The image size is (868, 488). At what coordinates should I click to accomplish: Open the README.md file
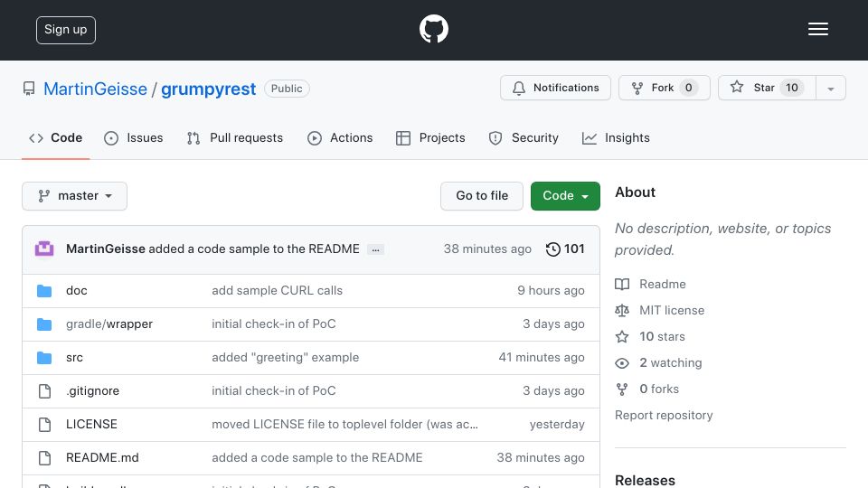point(102,457)
